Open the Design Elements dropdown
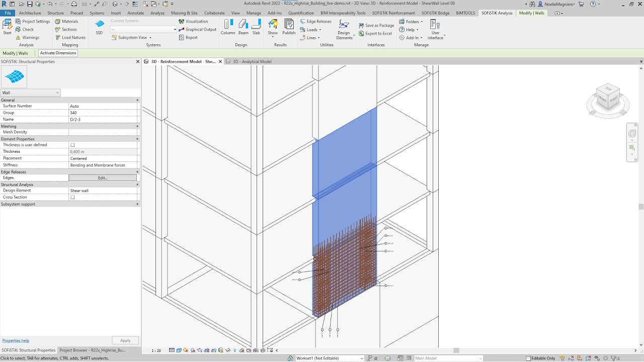 [344, 29]
